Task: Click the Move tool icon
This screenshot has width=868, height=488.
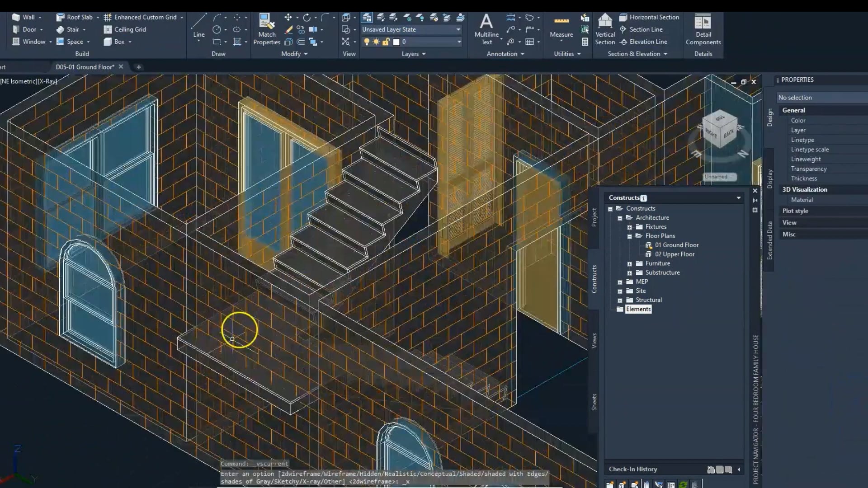Action: click(x=288, y=17)
